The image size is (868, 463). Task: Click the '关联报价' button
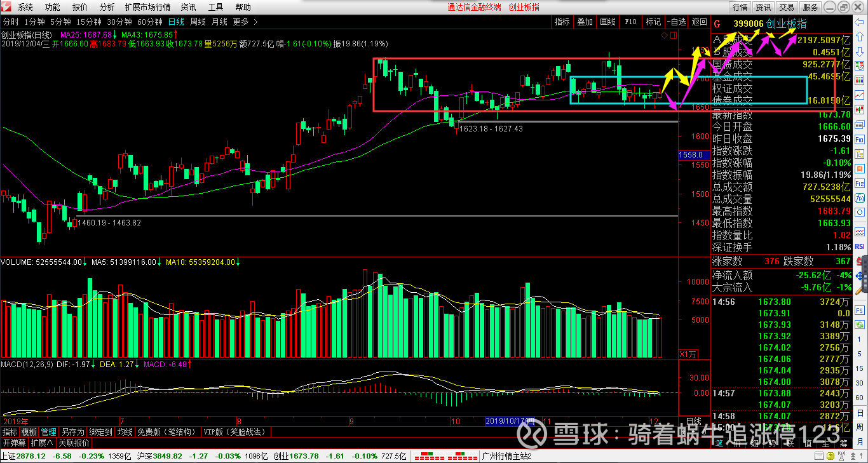(x=74, y=443)
